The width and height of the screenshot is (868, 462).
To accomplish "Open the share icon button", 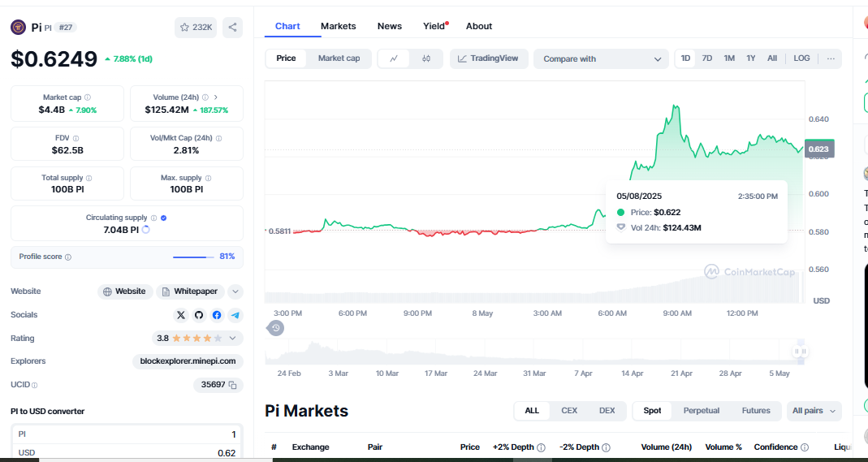I will (x=232, y=27).
